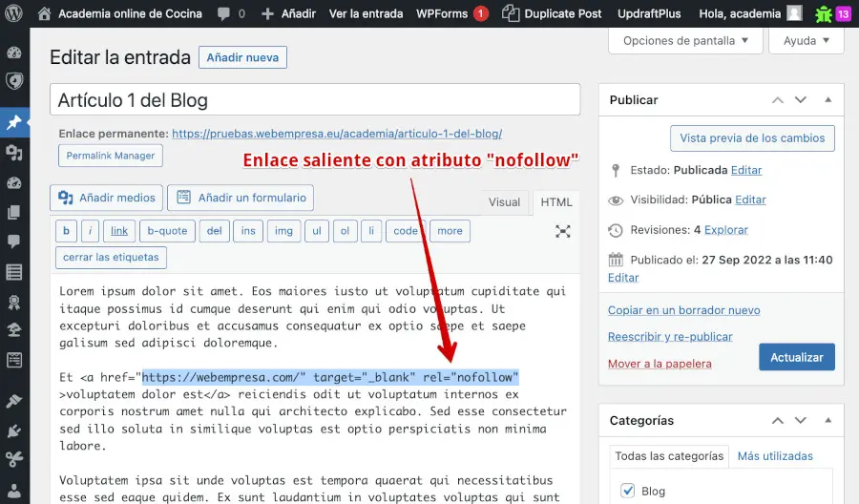Open Media icon in left sidebar
Image resolution: width=859 pixels, height=504 pixels.
[14, 153]
